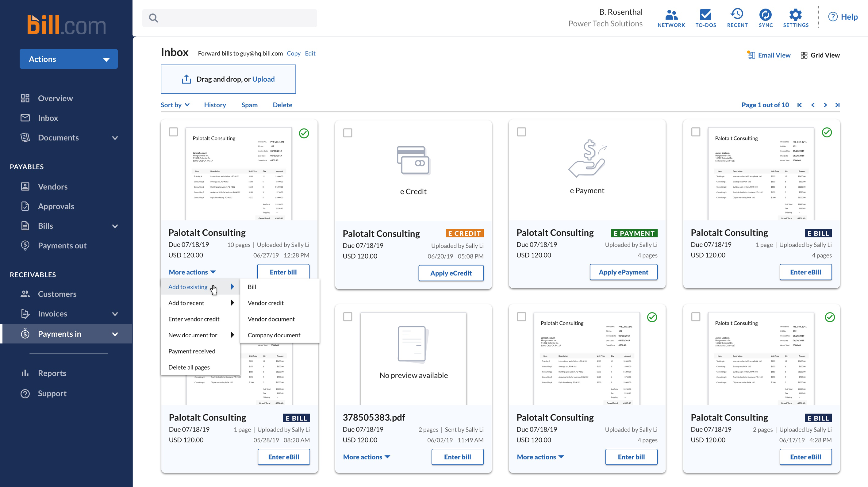Check the bottom 4 pages Enter bill card checkbox
868x487 pixels.
click(521, 316)
